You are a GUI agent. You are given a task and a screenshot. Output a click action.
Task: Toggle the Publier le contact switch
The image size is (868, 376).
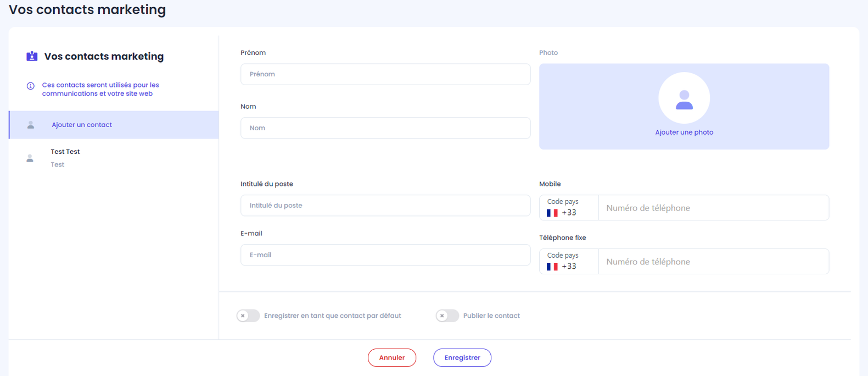447,316
